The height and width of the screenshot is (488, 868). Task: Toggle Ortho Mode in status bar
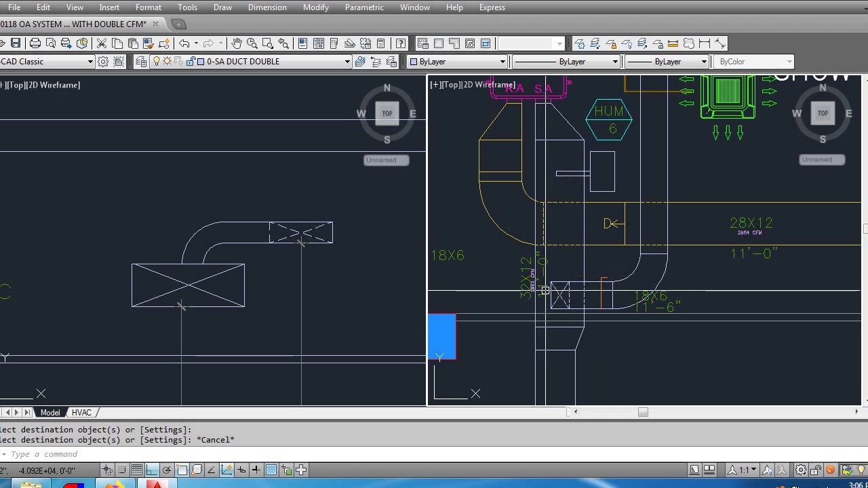click(152, 470)
